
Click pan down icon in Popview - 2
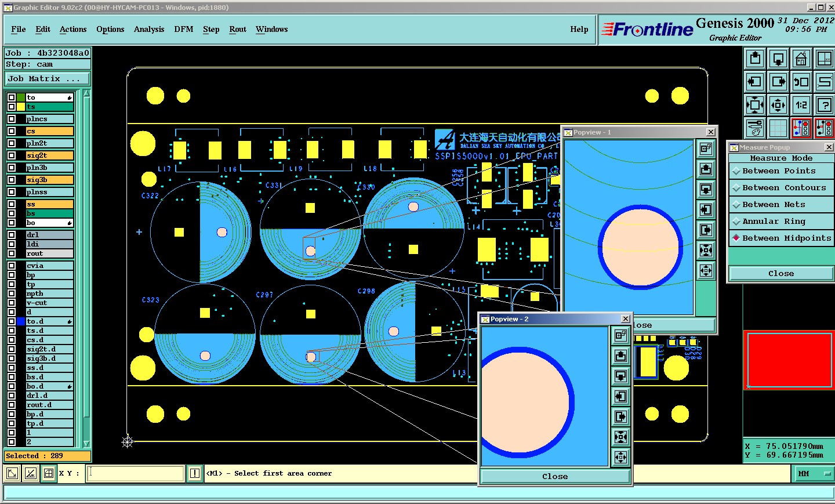coord(620,376)
